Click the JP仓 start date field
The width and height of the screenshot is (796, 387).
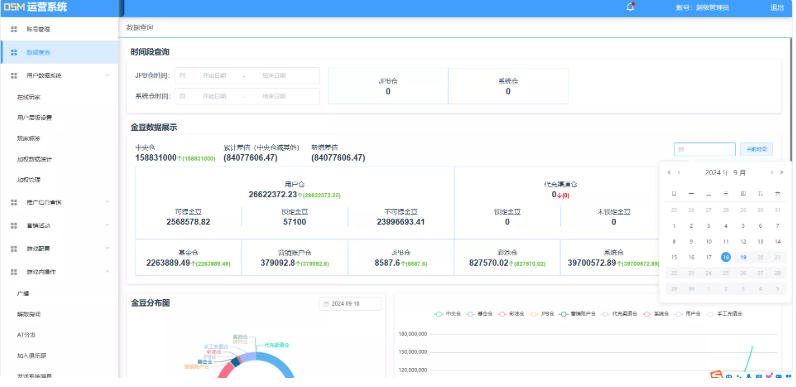tap(214, 76)
